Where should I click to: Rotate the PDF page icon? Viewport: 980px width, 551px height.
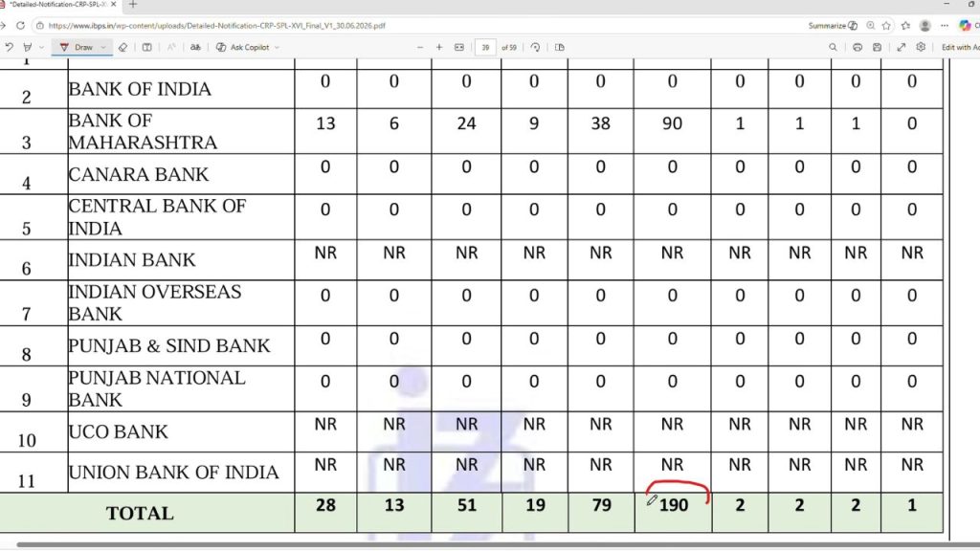click(536, 48)
